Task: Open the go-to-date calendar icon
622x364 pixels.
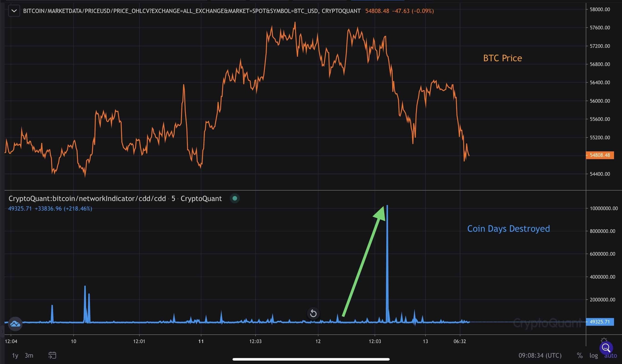Action: (52, 355)
